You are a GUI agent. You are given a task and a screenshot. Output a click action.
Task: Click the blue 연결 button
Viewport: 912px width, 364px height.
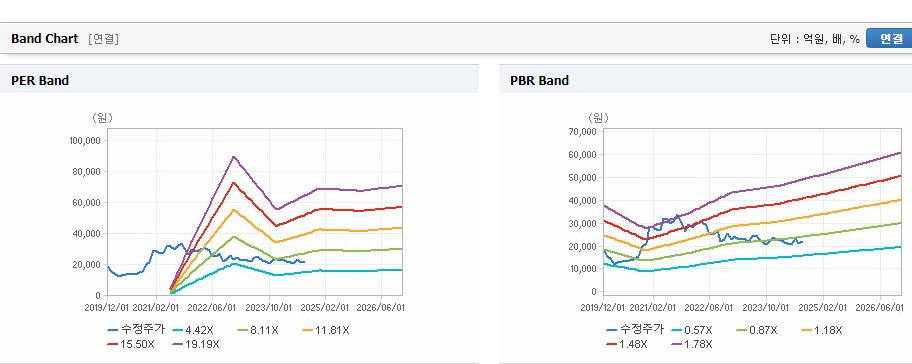(889, 38)
